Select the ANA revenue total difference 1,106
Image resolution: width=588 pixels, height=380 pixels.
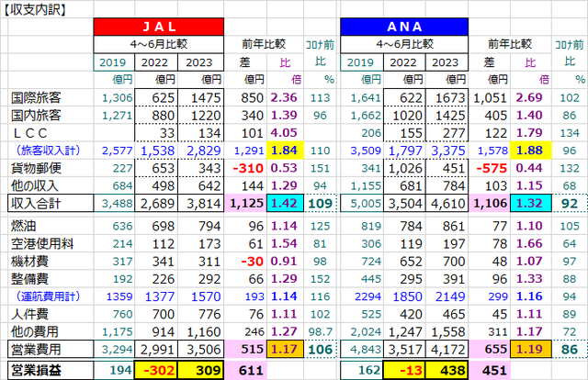pyautogui.click(x=490, y=204)
